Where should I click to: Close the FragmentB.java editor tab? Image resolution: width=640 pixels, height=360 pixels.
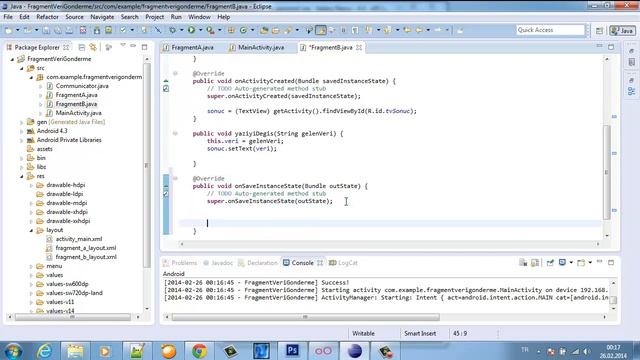pos(359,47)
